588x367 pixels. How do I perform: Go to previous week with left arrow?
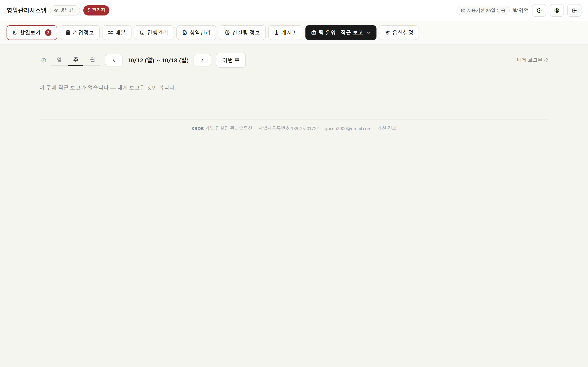[x=114, y=60]
